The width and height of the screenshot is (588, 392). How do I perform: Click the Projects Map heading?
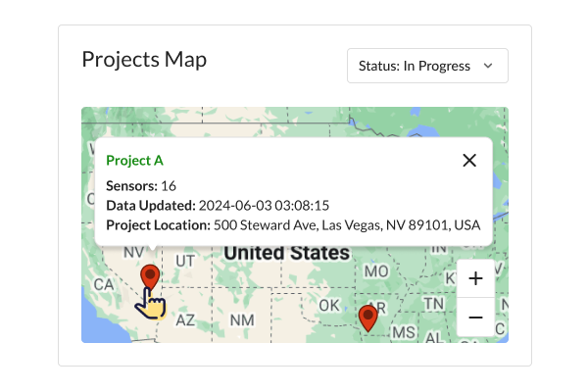(144, 60)
